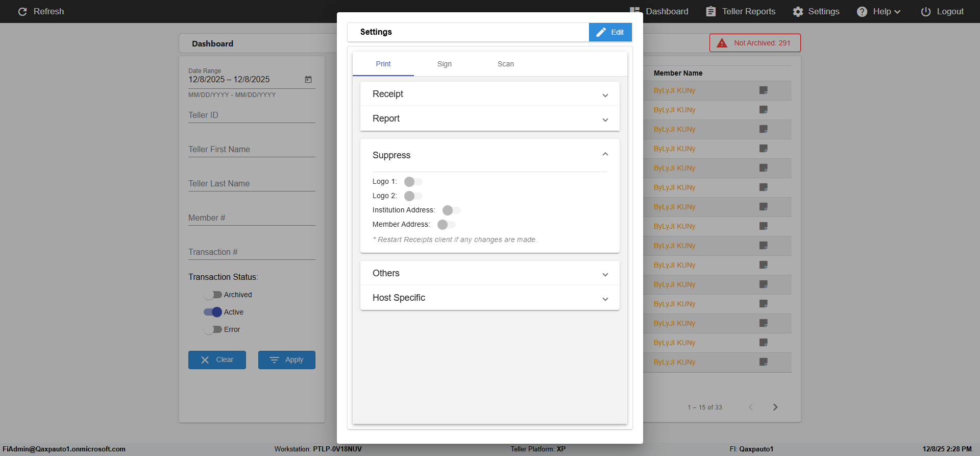Click the "1 – 15 of 33" pagination text
The width and height of the screenshot is (980, 456).
click(x=705, y=407)
